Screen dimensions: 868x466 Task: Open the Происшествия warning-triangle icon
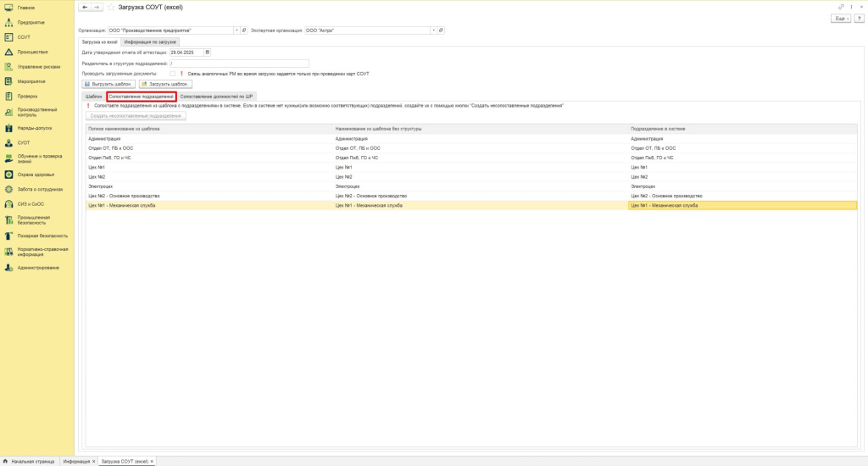coord(8,52)
